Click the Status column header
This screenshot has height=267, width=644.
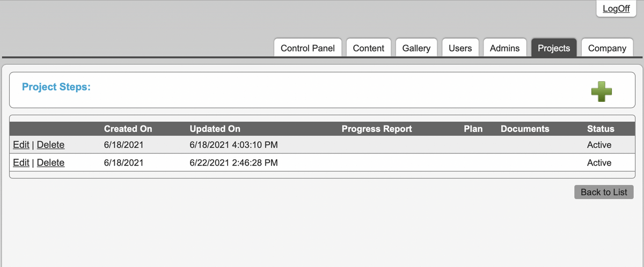601,129
